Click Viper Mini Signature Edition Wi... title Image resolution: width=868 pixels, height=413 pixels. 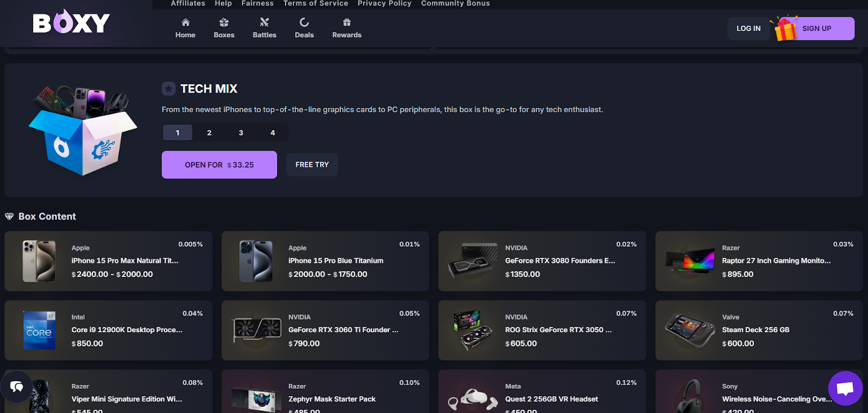coord(127,399)
